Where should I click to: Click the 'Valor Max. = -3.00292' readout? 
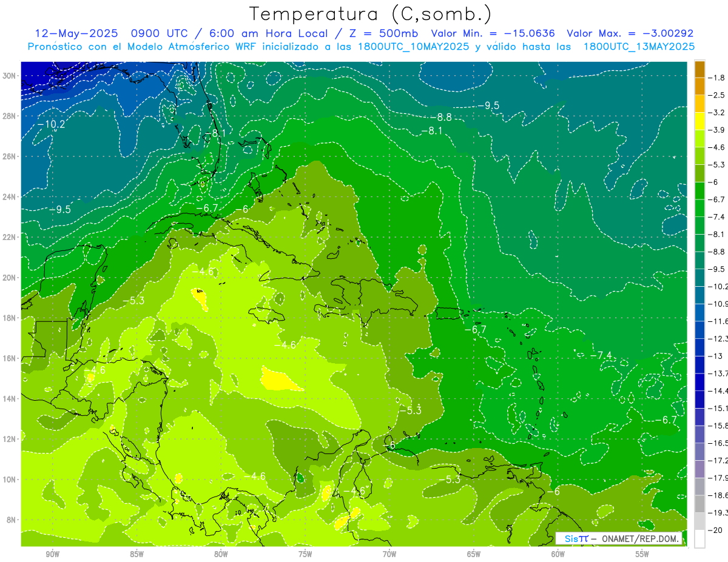[x=630, y=33]
